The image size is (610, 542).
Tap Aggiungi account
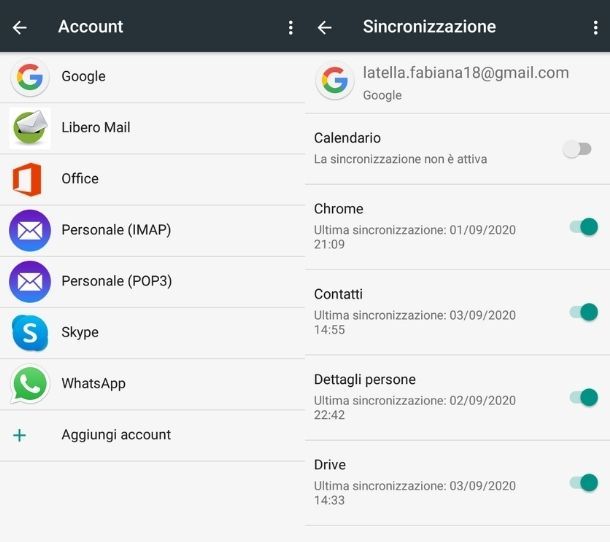coord(152,435)
